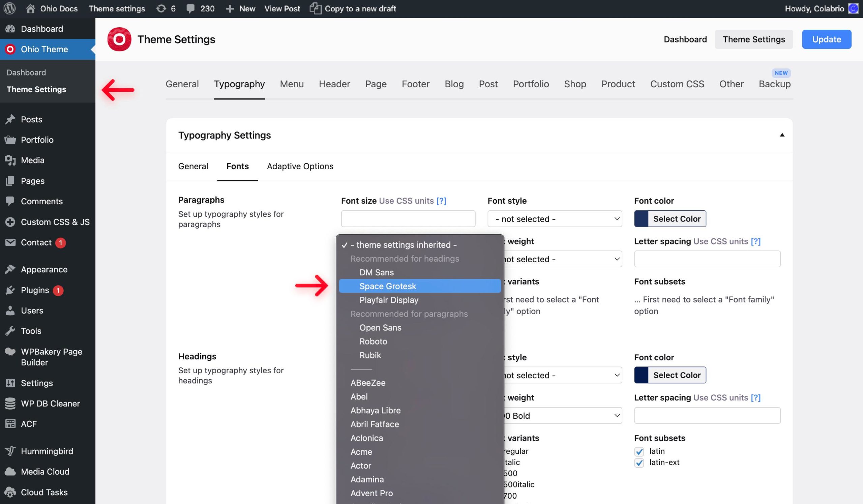Click the large Theme Settings header logo
The image size is (863, 504).
pos(119,39)
